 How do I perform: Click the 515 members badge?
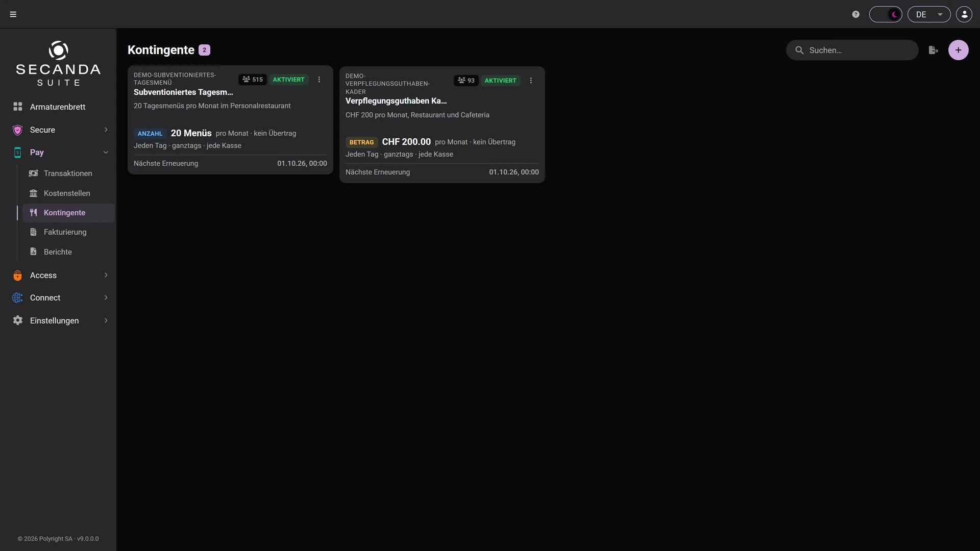[253, 80]
